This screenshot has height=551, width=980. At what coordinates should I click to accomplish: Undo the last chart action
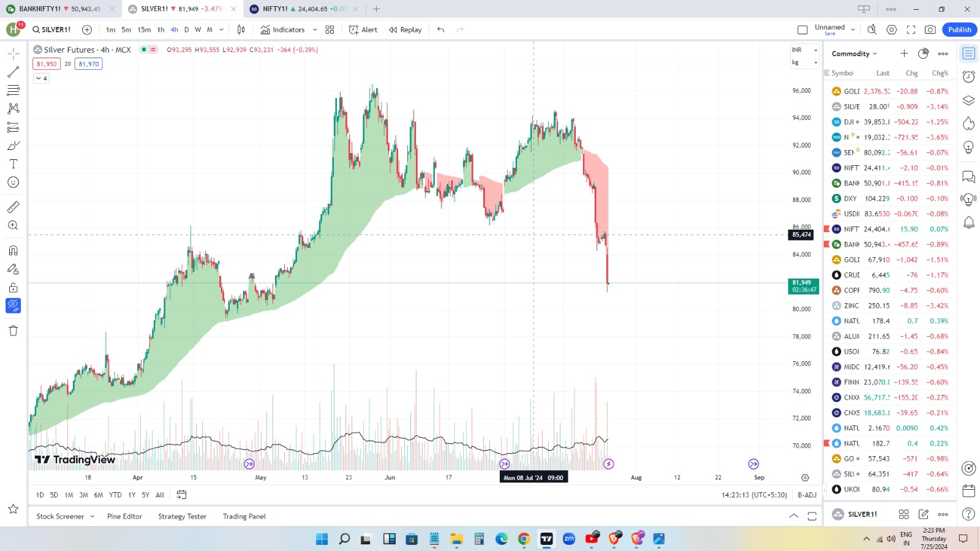coord(440,29)
